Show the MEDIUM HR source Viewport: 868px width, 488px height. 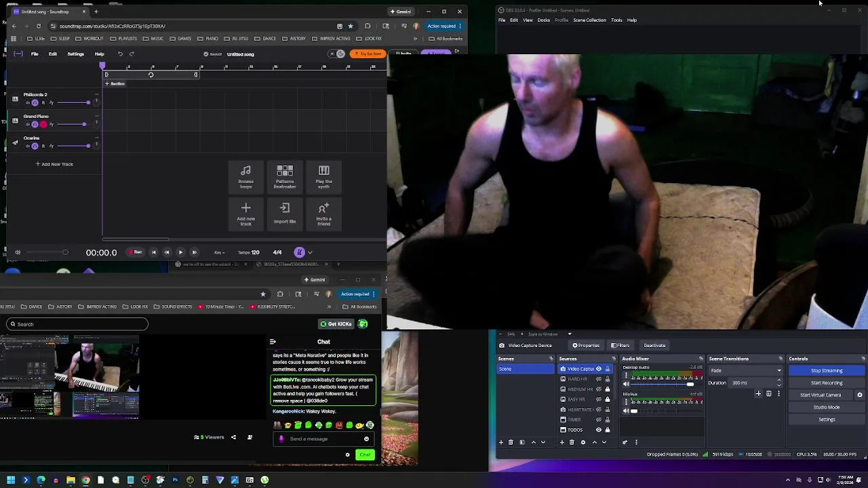pyautogui.click(x=599, y=389)
